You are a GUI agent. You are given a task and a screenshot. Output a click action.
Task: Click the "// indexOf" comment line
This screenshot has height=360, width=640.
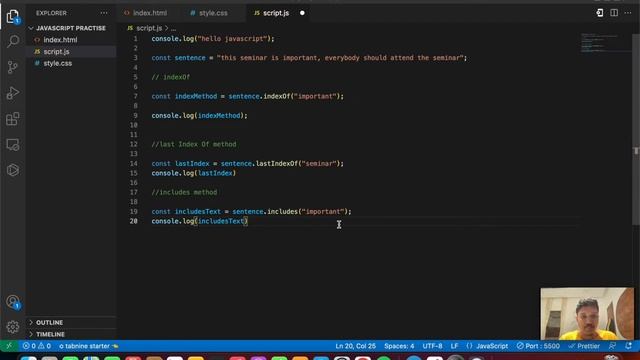(171, 77)
